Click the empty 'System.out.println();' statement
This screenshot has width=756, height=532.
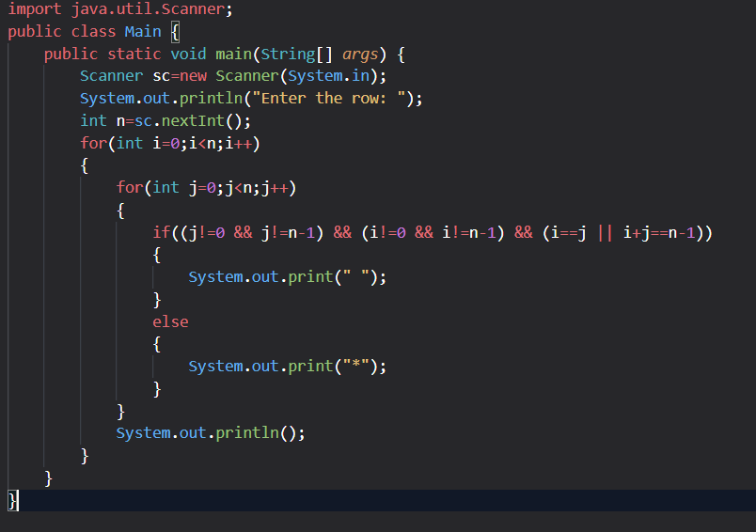[x=211, y=432]
